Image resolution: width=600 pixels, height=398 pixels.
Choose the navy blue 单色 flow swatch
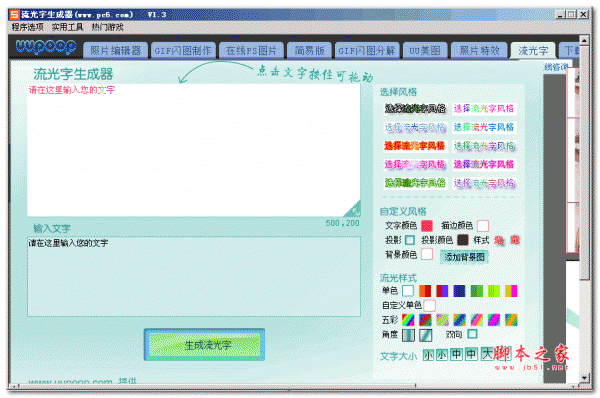point(459,291)
